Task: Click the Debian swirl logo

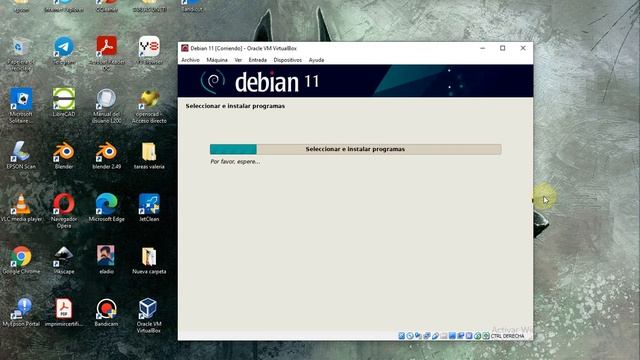Action: (213, 81)
